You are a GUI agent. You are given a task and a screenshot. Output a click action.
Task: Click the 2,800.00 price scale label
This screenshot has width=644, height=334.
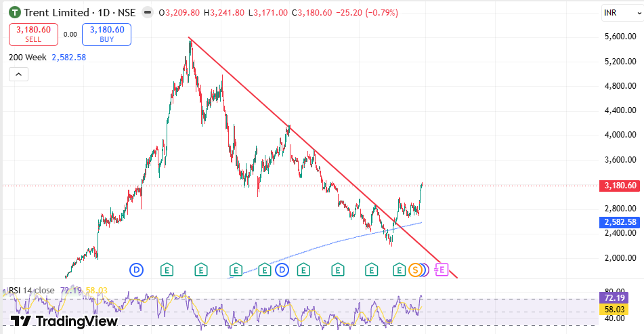(x=620, y=209)
